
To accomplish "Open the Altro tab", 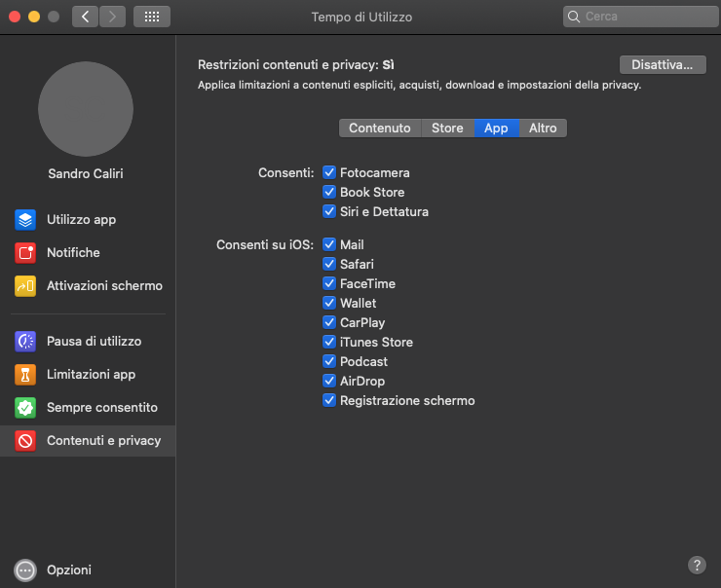I will (x=543, y=129).
